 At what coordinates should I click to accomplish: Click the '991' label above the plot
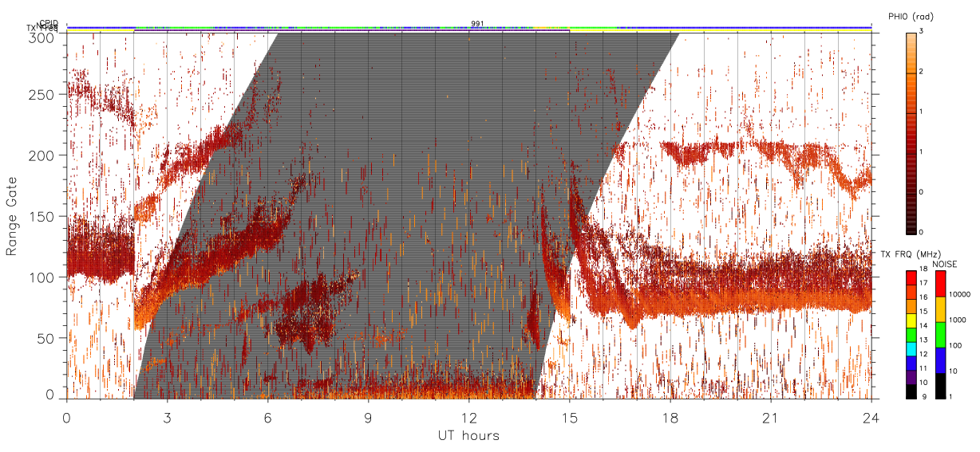[x=477, y=24]
